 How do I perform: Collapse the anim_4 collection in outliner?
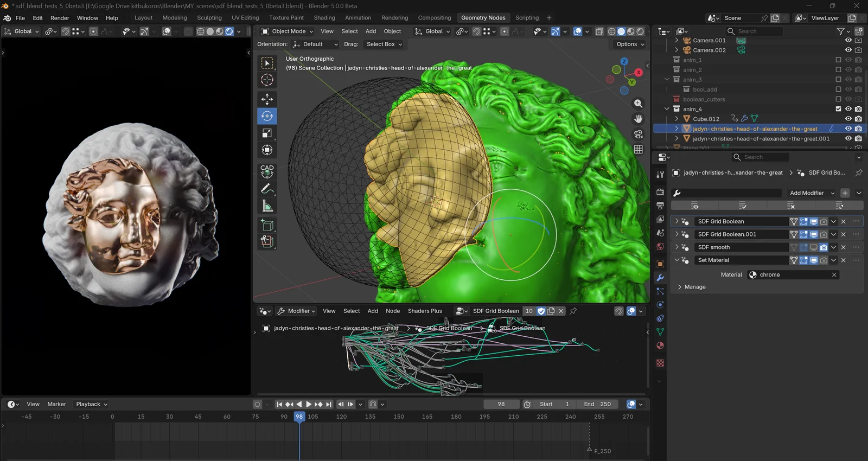click(667, 109)
